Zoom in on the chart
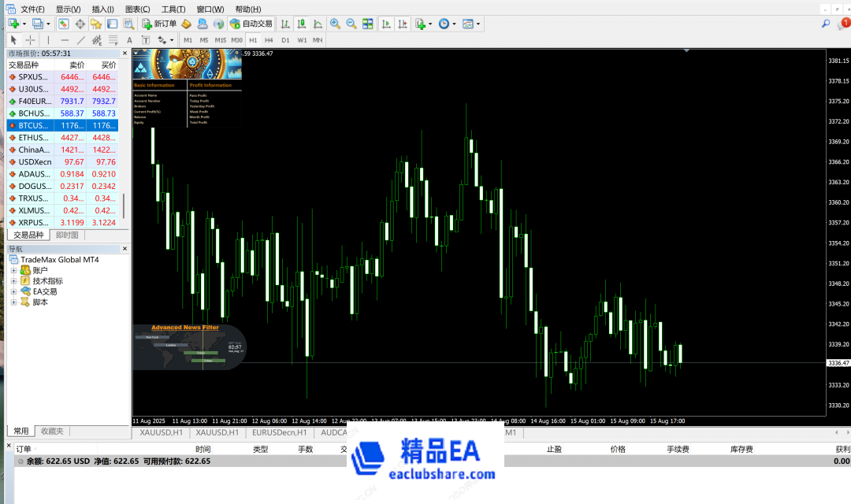The width and height of the screenshot is (851, 504). 335,24
